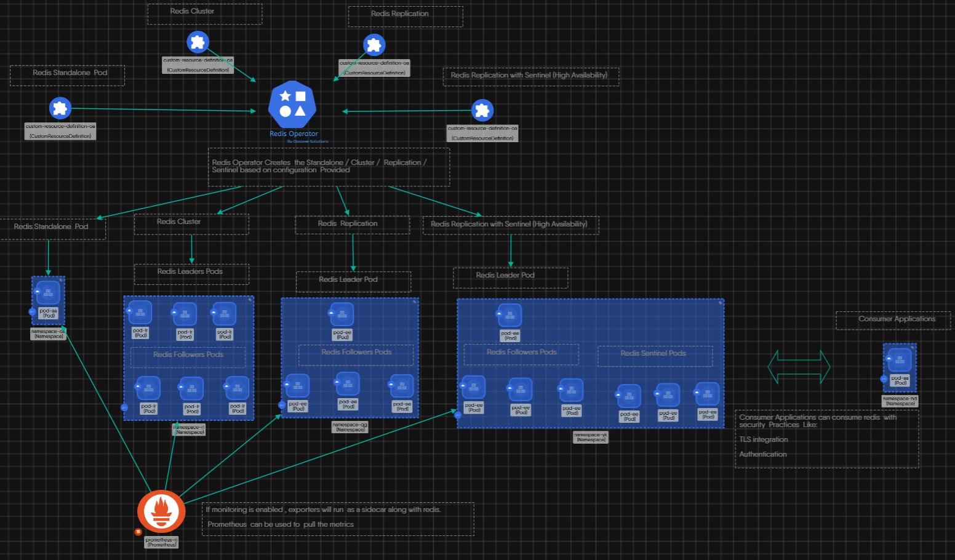Viewport: 955px width, 560px height.
Task: Click the round badge on namespace-qg corner
Action: point(282,405)
